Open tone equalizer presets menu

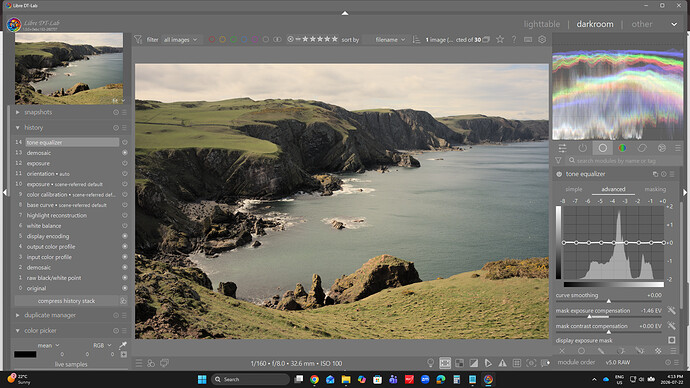(x=672, y=174)
